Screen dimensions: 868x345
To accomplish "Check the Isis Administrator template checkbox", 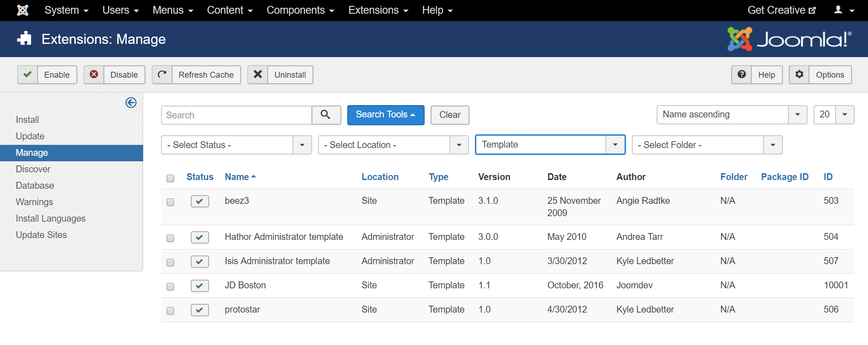I will (x=170, y=262).
